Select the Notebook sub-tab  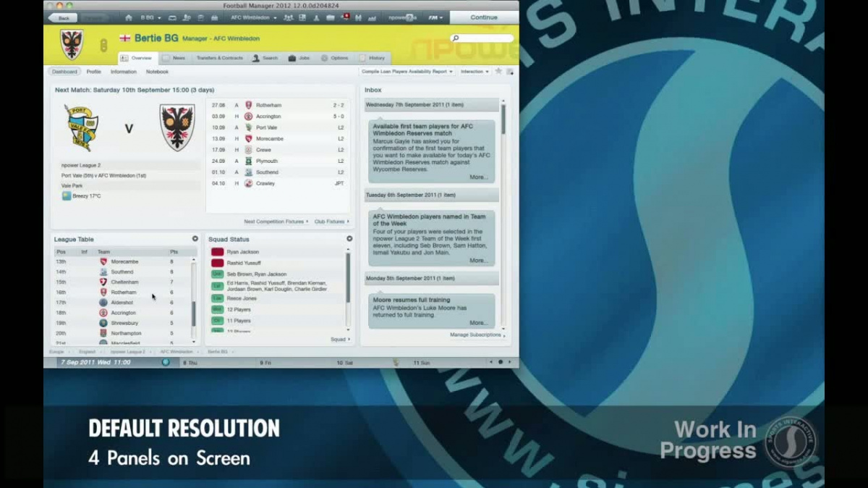click(157, 72)
